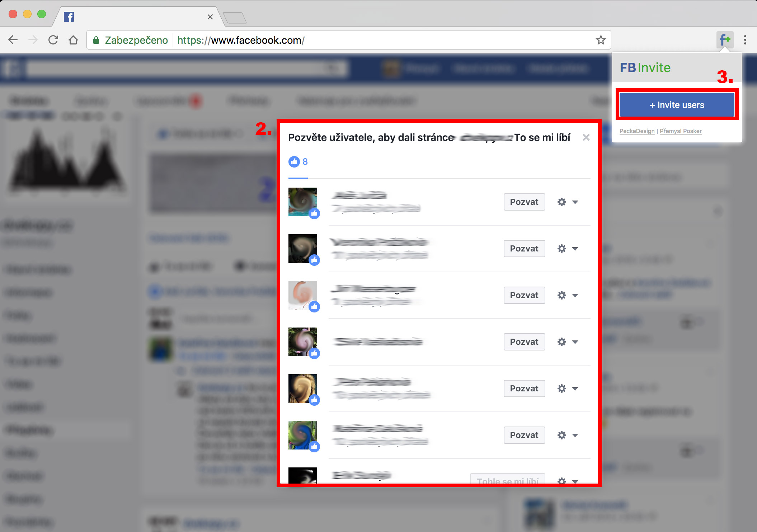This screenshot has height=532, width=757.
Task: Open the second person's profile picture
Action: click(x=303, y=249)
